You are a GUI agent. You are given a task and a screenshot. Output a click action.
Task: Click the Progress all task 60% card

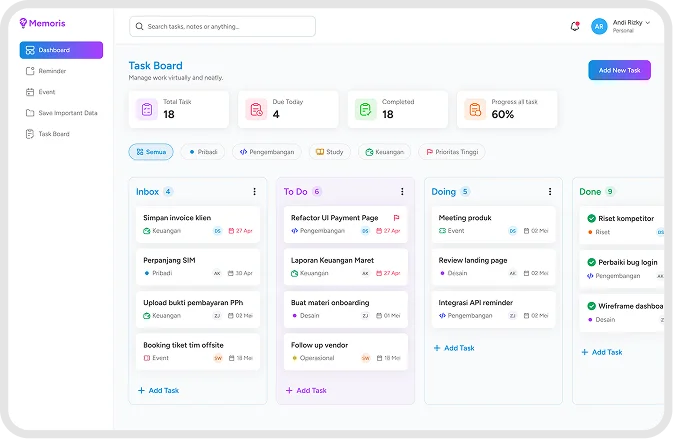click(x=507, y=109)
